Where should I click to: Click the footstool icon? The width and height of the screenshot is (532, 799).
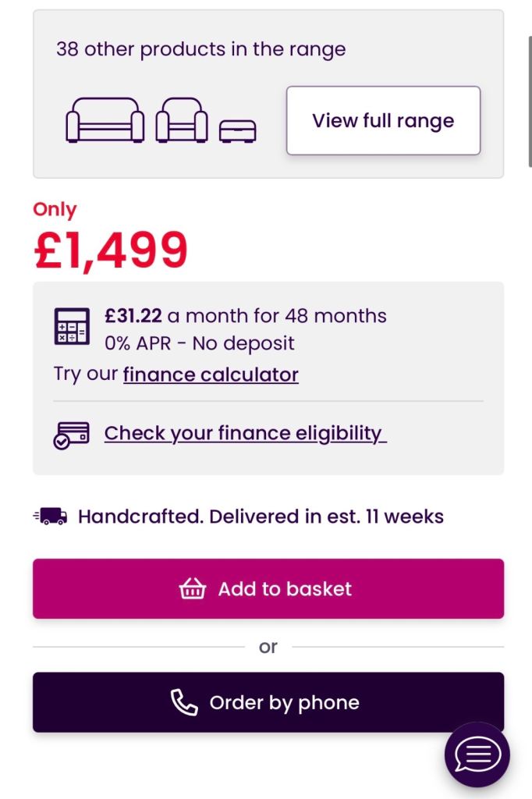[237, 131]
